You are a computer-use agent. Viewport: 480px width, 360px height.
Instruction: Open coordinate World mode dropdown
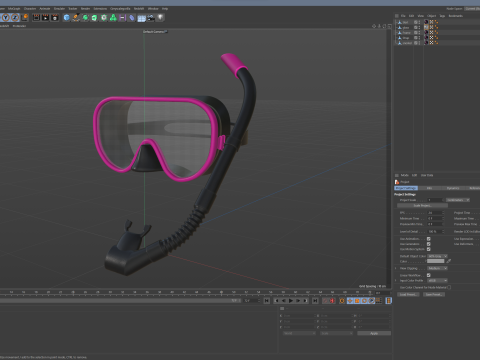coord(299,333)
